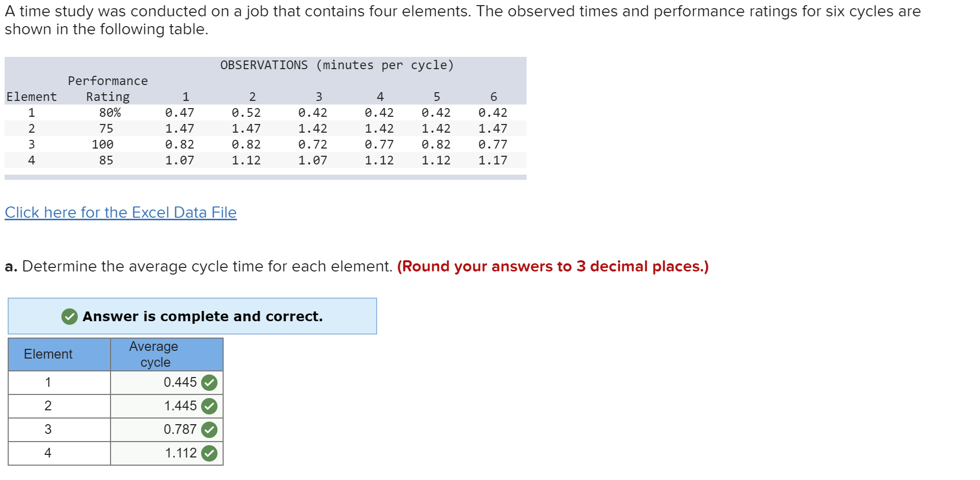This screenshot has width=980, height=480.
Task: Click the OBSERVATIONS table title
Action: click(x=337, y=65)
